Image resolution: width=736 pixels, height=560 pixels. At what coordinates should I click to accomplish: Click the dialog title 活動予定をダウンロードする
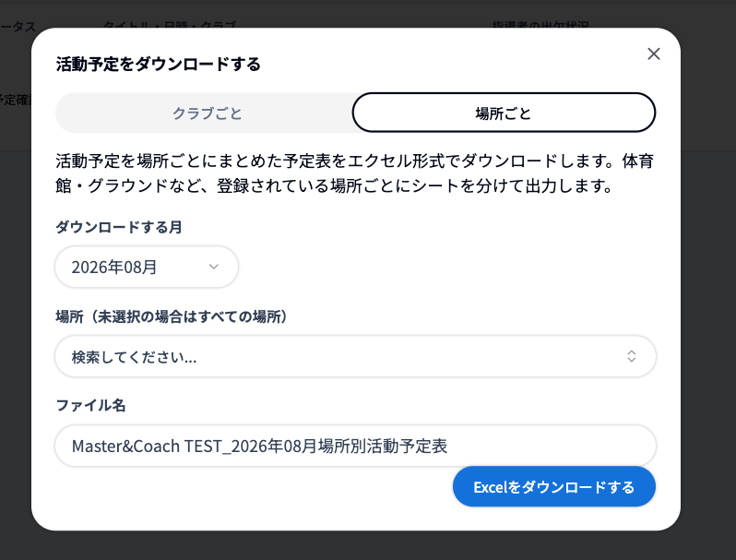pos(159,65)
